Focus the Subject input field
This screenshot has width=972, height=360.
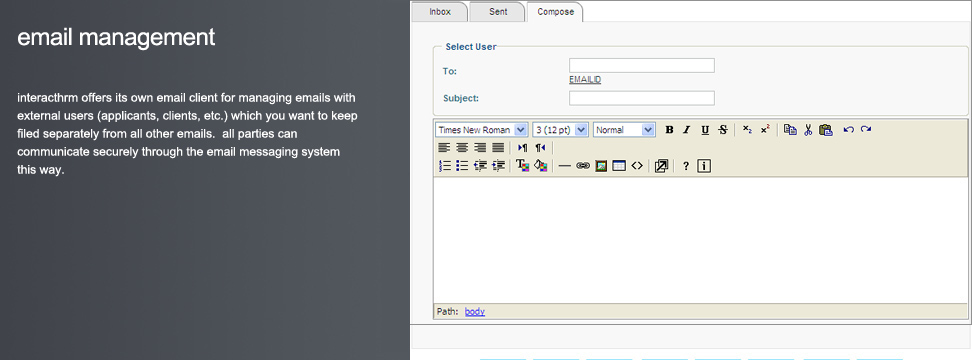click(642, 98)
